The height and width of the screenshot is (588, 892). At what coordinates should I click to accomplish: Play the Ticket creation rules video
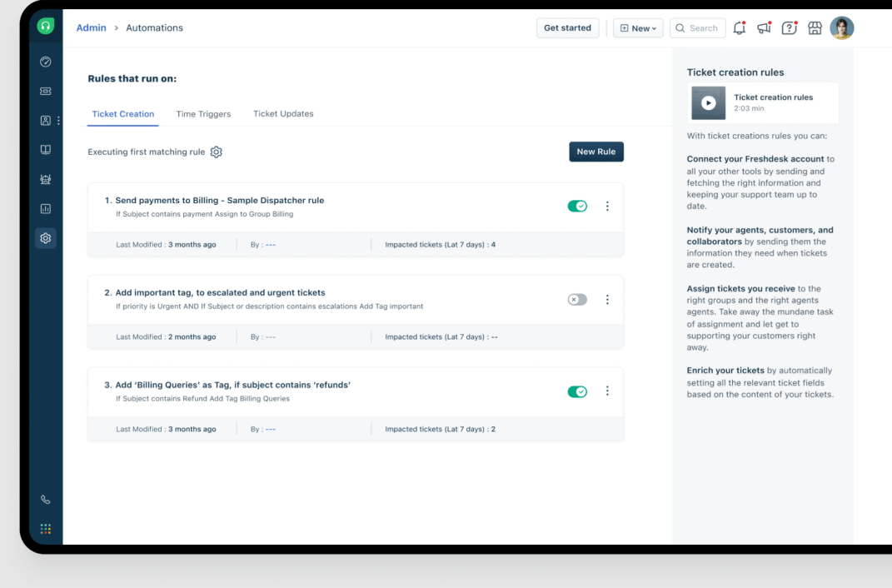(x=708, y=103)
